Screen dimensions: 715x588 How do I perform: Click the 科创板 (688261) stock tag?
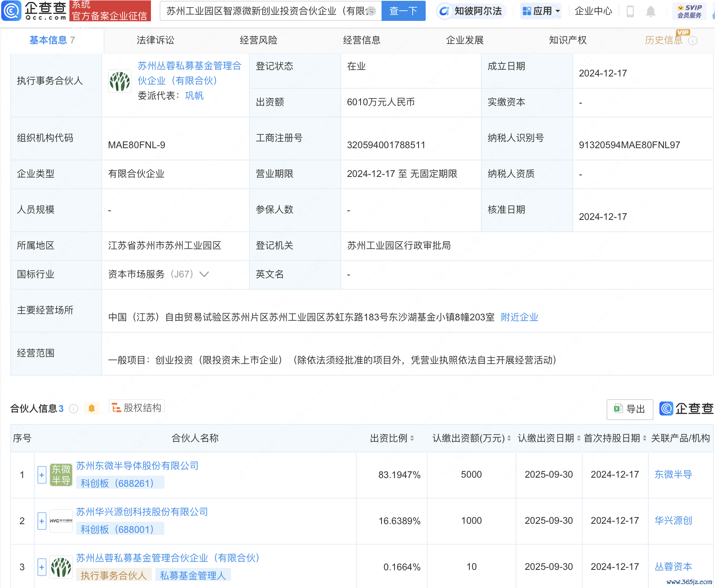pos(120,483)
